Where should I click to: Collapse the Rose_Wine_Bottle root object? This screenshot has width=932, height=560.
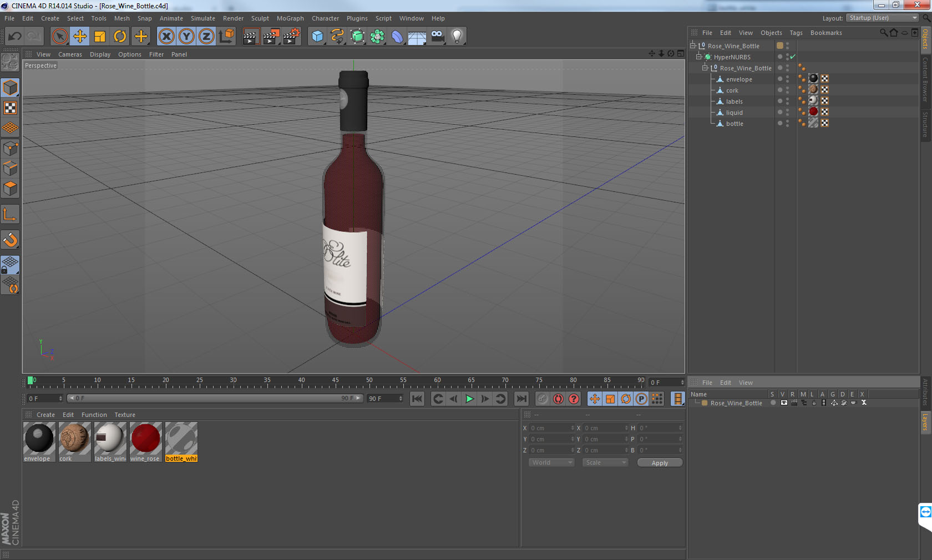692,46
